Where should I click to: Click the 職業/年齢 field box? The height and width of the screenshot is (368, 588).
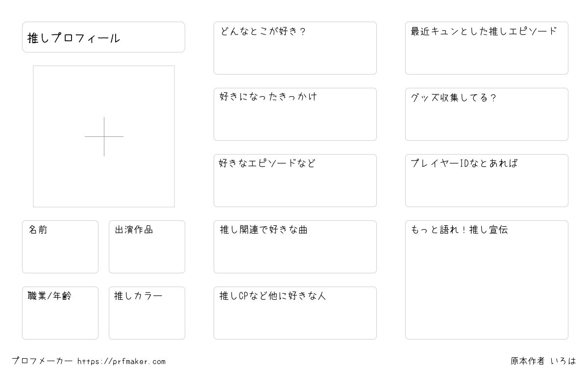(60, 313)
